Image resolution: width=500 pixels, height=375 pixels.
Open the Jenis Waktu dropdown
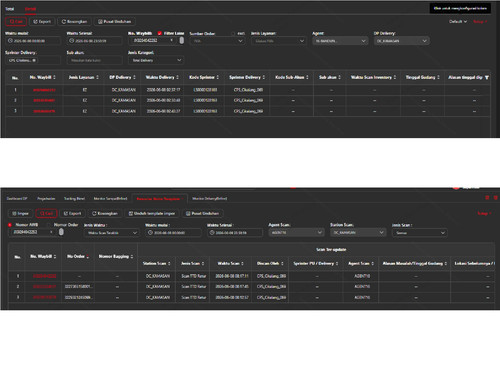[111, 233]
